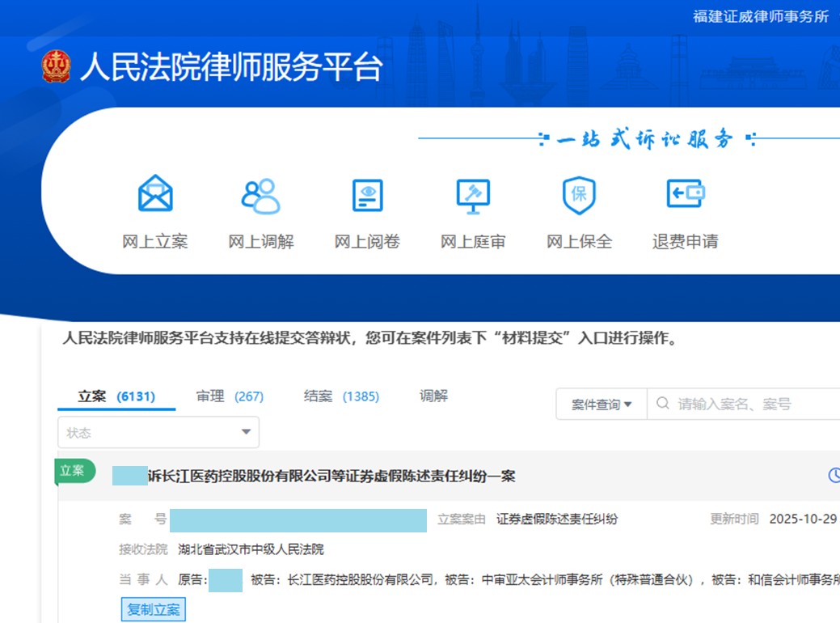
Task: Click 福建证威律师事务所 account name
Action: pos(761,17)
